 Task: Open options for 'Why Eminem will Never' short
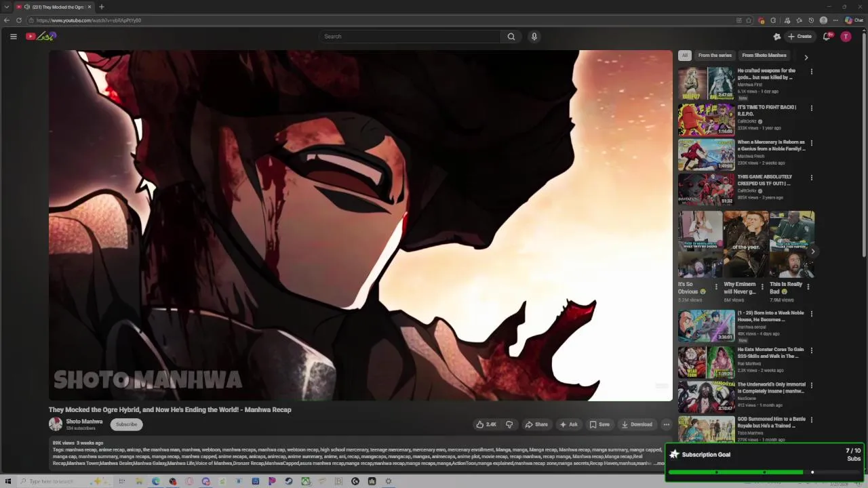[762, 286]
